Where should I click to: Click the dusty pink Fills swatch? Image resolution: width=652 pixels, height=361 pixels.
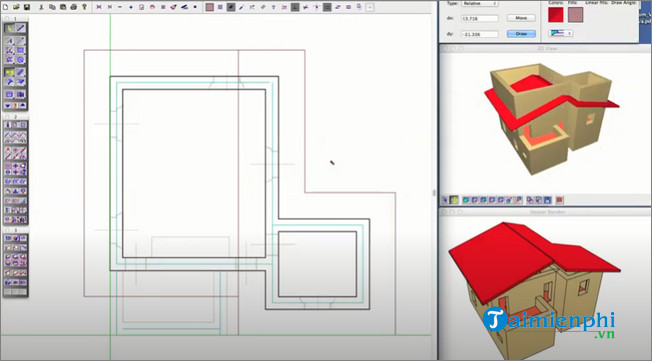575,15
